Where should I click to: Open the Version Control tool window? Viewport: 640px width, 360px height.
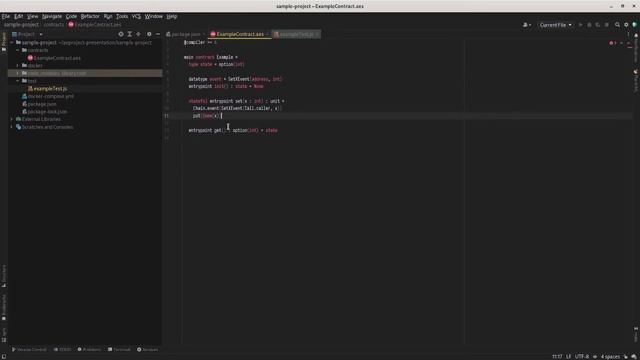29,350
